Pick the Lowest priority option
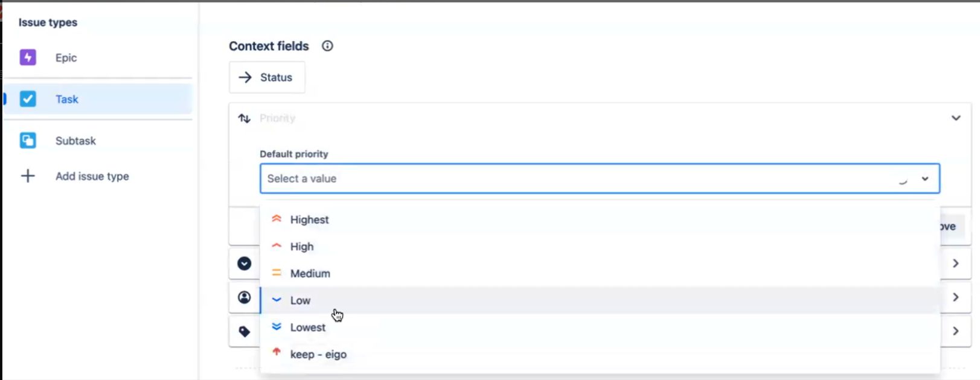This screenshot has height=380, width=980. (307, 328)
